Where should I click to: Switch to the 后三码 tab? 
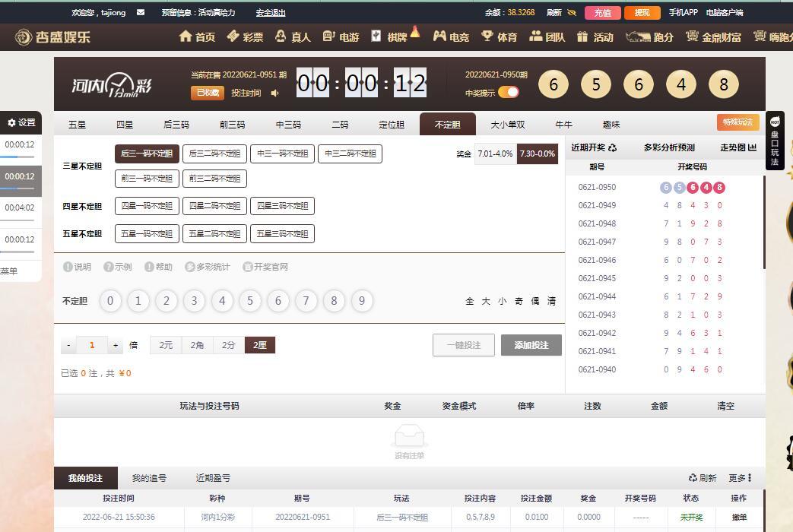(176, 125)
